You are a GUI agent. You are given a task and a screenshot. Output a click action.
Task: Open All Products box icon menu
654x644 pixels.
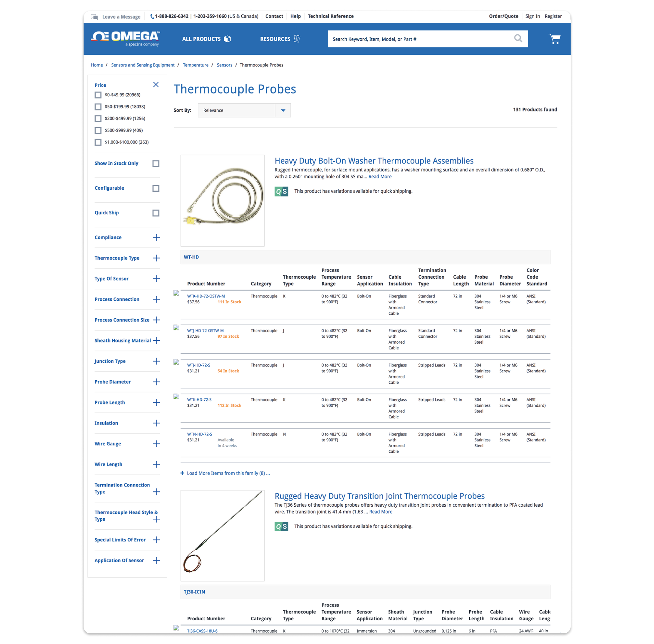(x=228, y=39)
